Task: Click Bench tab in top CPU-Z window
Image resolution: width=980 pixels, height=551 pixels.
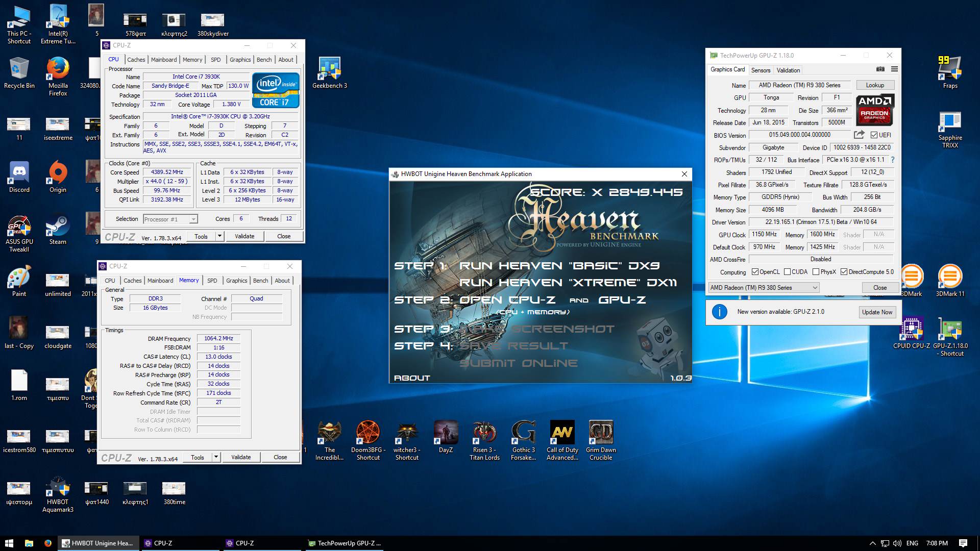Action: [264, 60]
